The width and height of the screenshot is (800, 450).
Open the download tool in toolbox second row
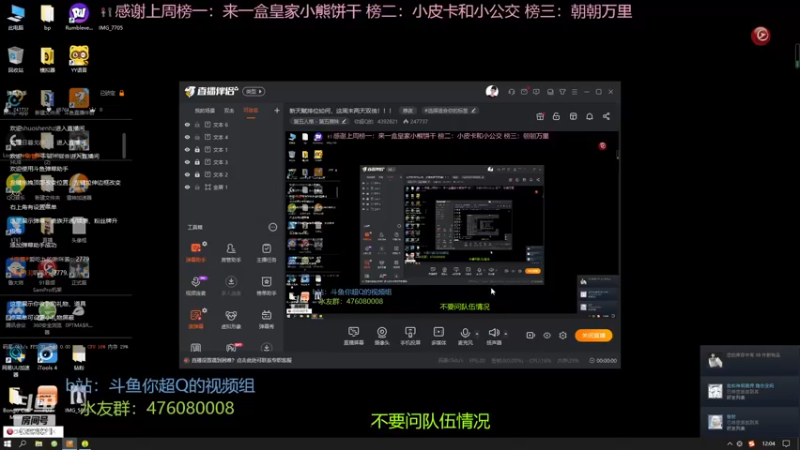[x=231, y=286]
